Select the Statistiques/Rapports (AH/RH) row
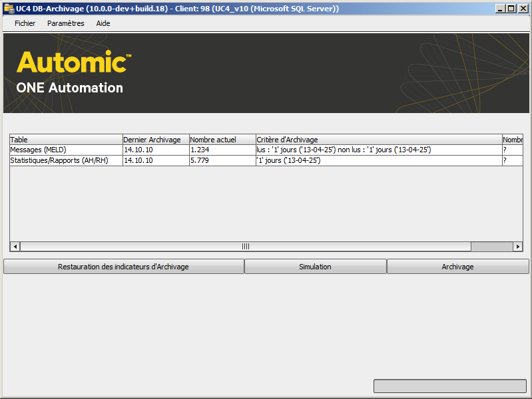This screenshot has height=399, width=532. (65, 161)
